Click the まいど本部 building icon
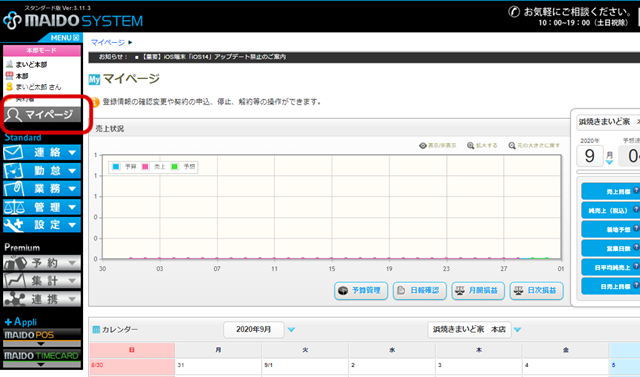640x377 pixels. (x=9, y=64)
